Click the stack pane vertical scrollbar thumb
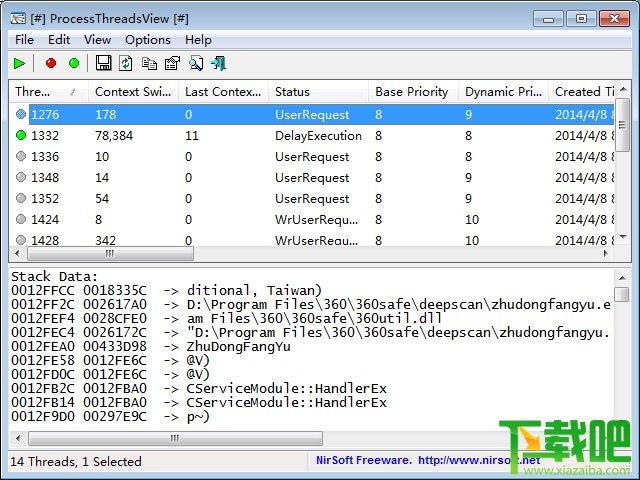The width and height of the screenshot is (640, 480). [622, 294]
